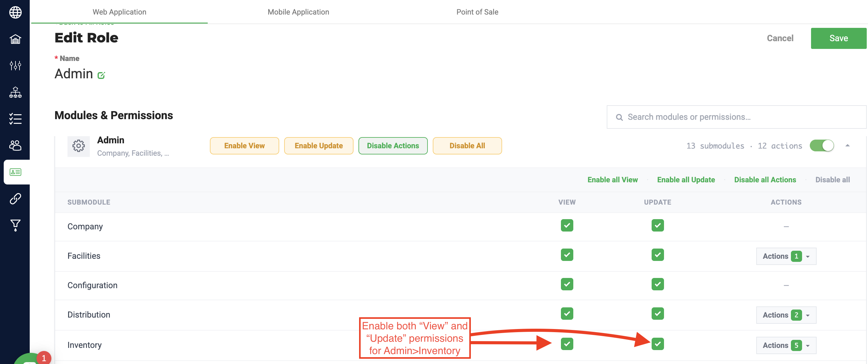Switch to Web Application tab
Screen dimensions: 868x364
pos(119,12)
